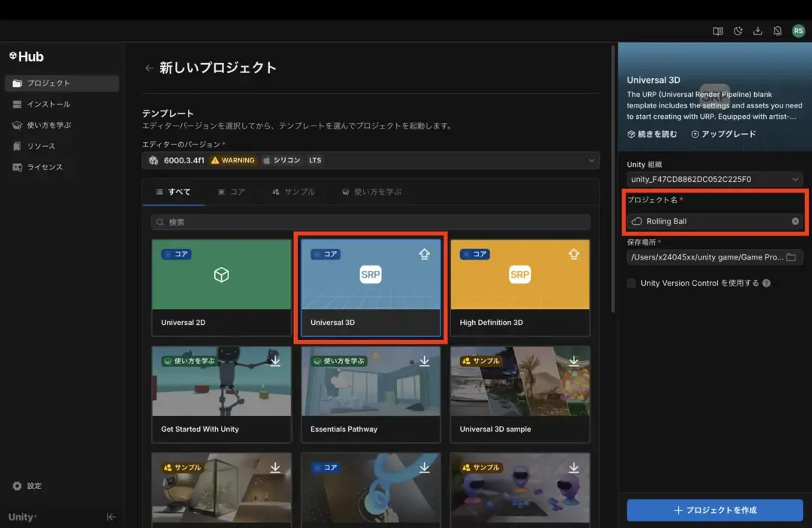The height and width of the screenshot is (528, 812).
Task: Select the High Definition 3D template
Action: pos(520,287)
